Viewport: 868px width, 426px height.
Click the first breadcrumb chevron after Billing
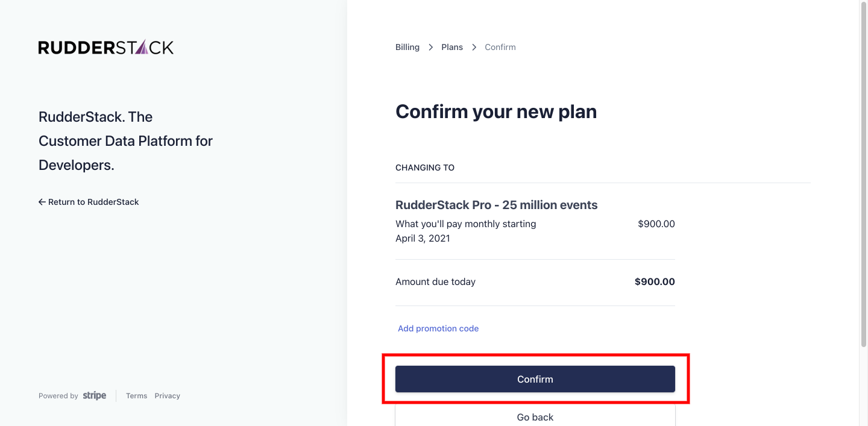(430, 46)
